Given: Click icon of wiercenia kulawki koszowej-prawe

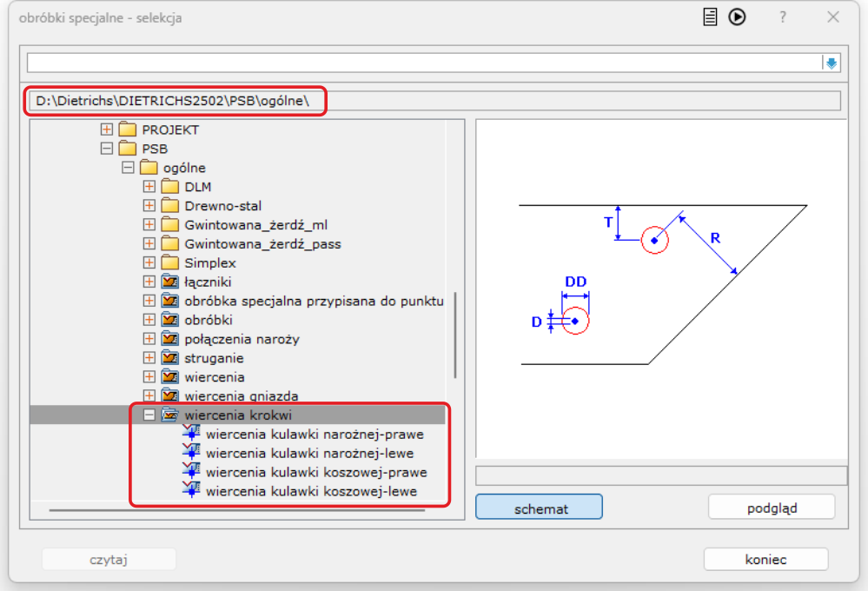Looking at the screenshot, I should (191, 471).
